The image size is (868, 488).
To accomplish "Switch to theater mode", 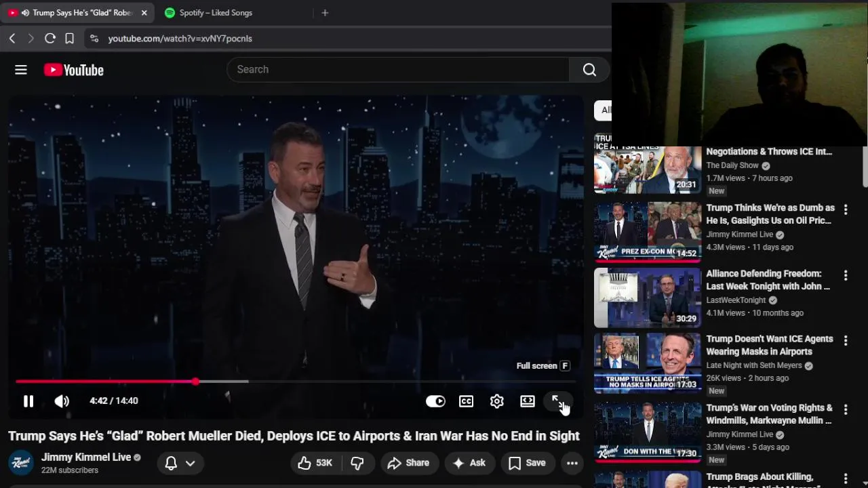I will (x=528, y=401).
